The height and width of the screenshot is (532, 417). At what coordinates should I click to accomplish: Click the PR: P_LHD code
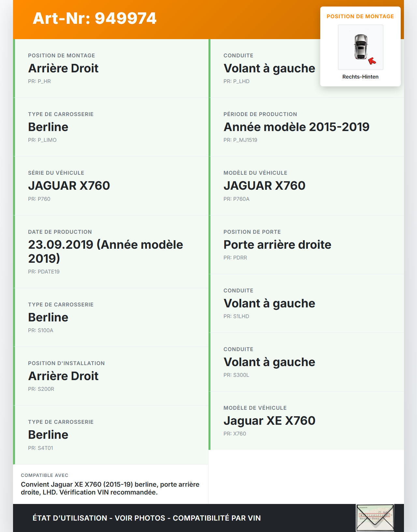[x=237, y=81]
